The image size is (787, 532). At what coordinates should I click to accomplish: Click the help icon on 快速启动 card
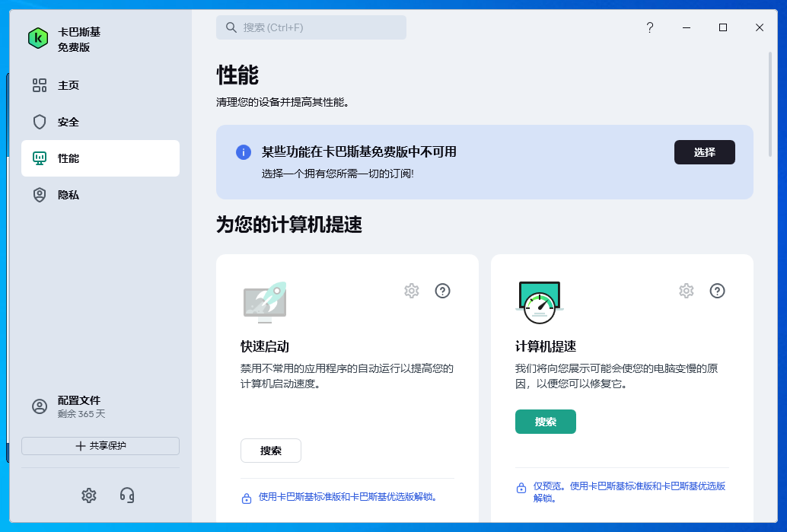[x=443, y=291]
